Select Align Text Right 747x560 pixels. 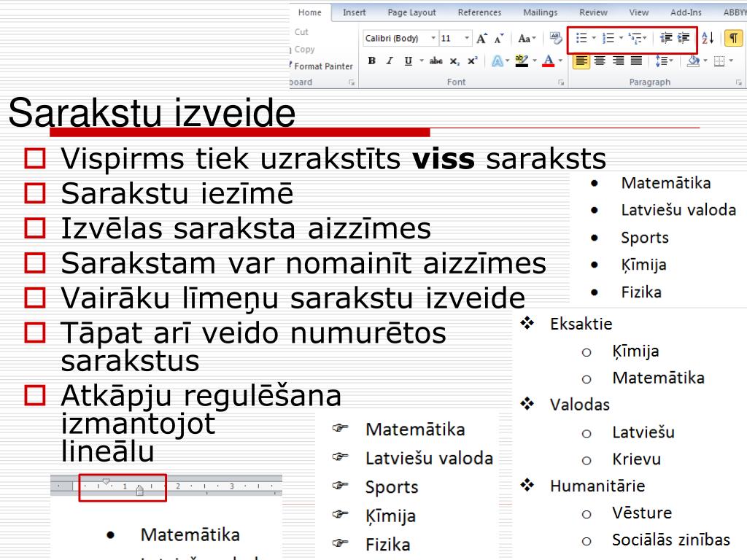click(618, 61)
